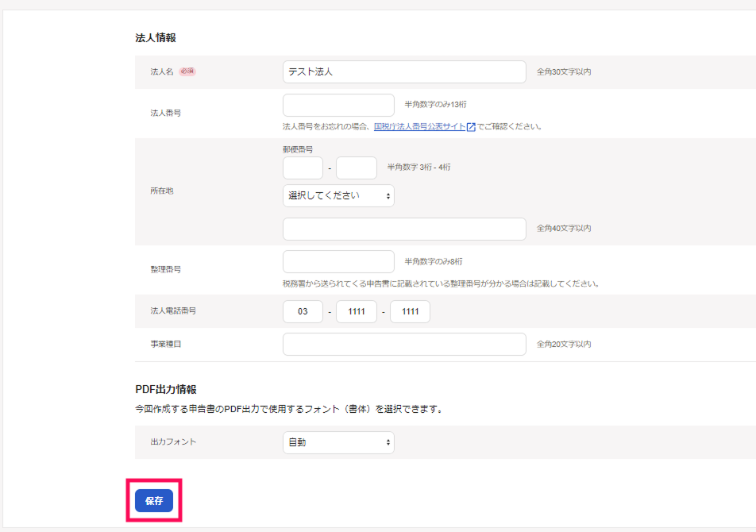Image resolution: width=756 pixels, height=532 pixels.
Task: Open the 国税庁法人番号公表サイト link
Action: [x=419, y=127]
